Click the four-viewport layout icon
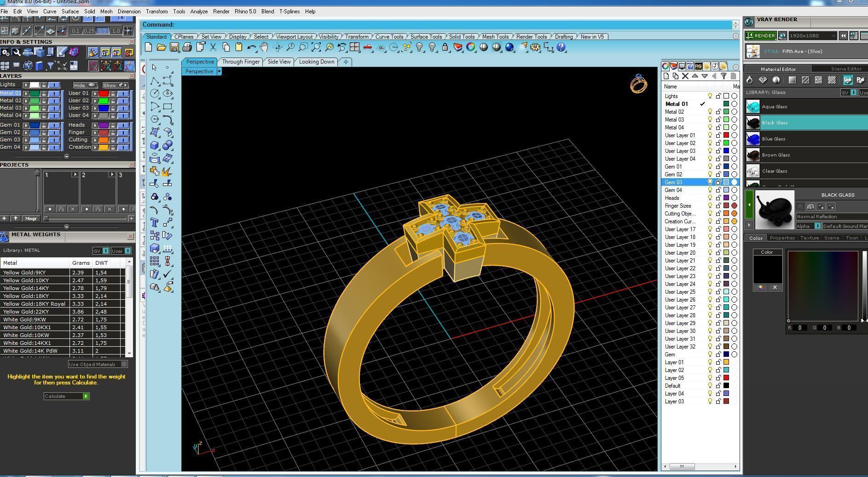This screenshot has width=868, height=477. coord(354,47)
